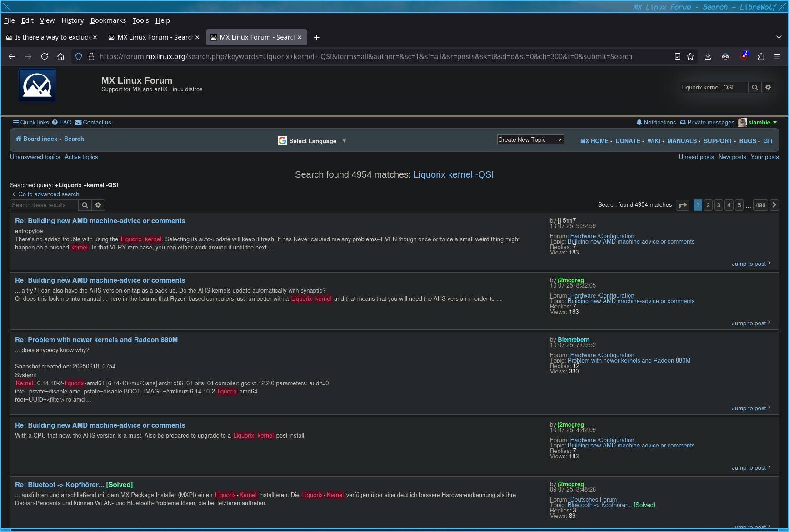Image resolution: width=789 pixels, height=532 pixels.
Task: Open the extensions puzzle icon
Action: tap(761, 56)
